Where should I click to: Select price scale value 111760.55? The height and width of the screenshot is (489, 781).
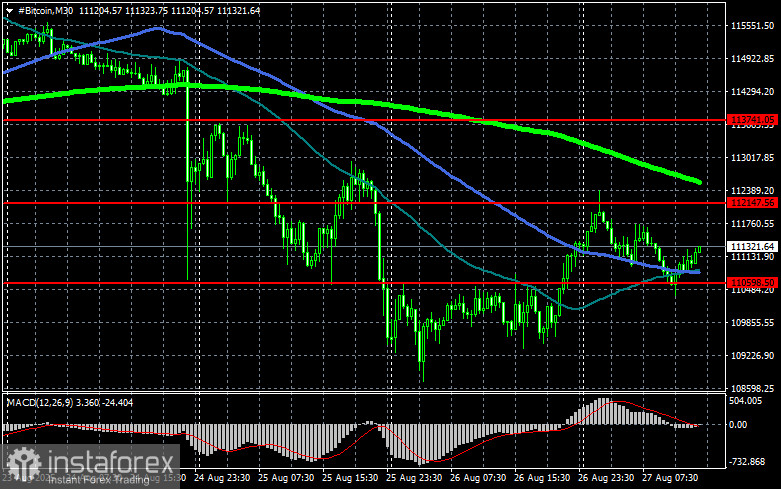tap(752, 224)
